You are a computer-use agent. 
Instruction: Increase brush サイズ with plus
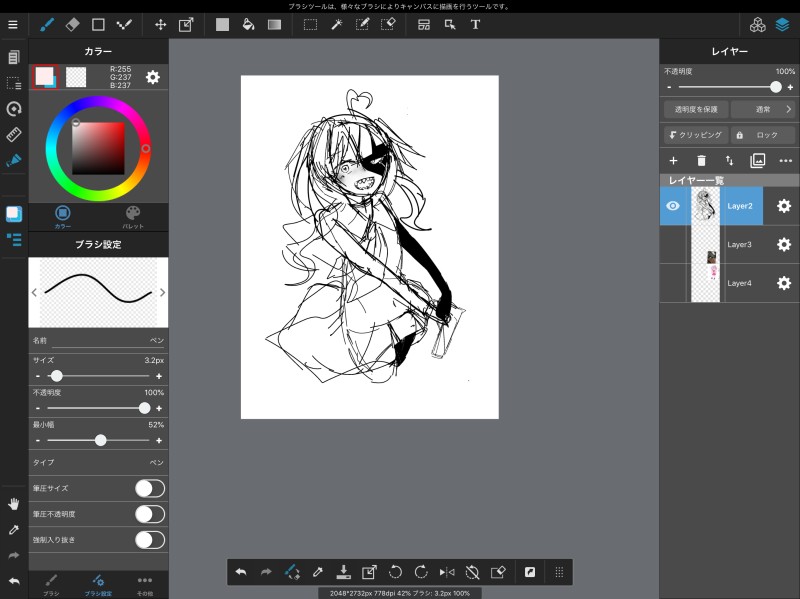[159, 376]
